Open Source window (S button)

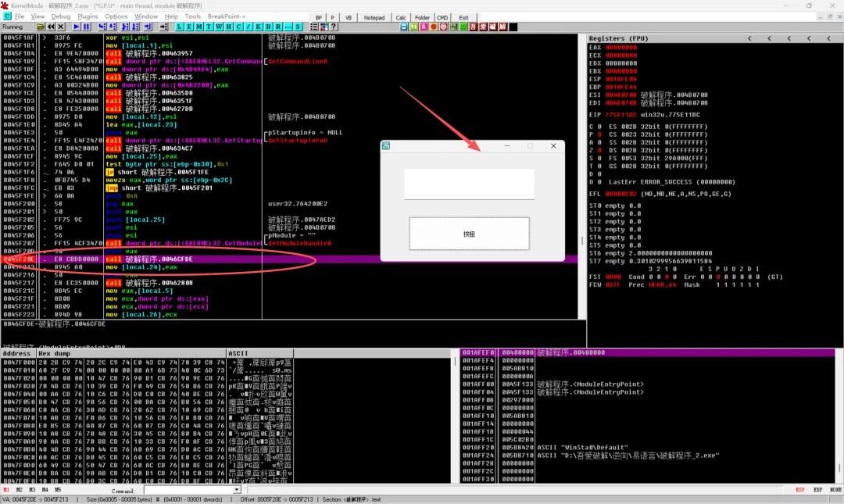[x=298, y=27]
